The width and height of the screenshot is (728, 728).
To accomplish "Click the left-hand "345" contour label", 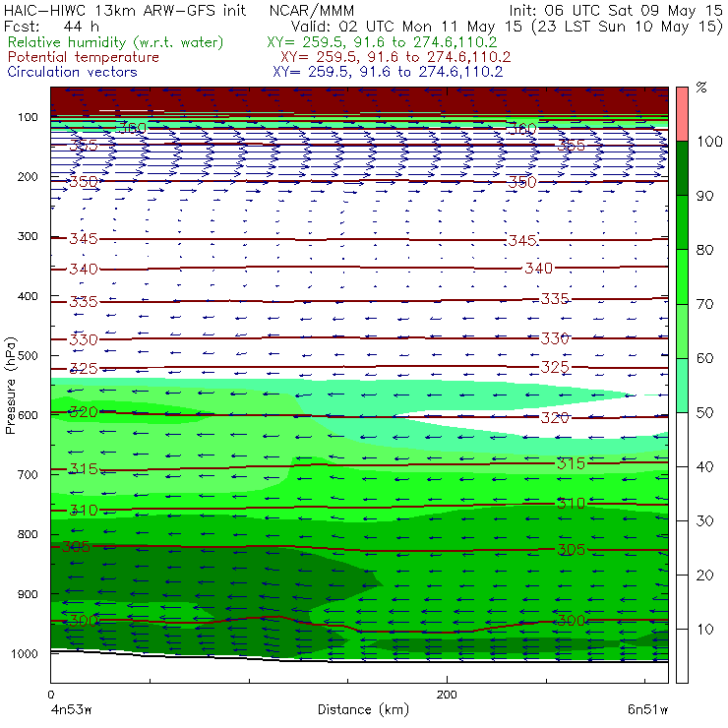I will click(x=84, y=239).
